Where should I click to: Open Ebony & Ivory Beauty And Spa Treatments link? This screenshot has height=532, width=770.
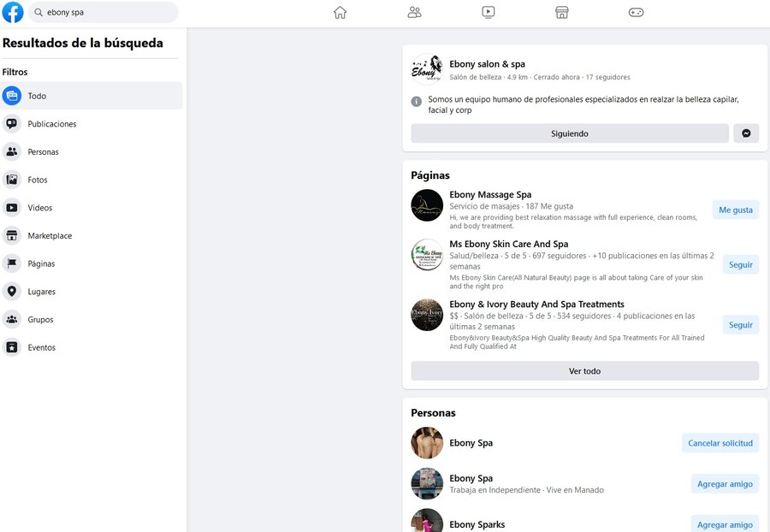(536, 304)
